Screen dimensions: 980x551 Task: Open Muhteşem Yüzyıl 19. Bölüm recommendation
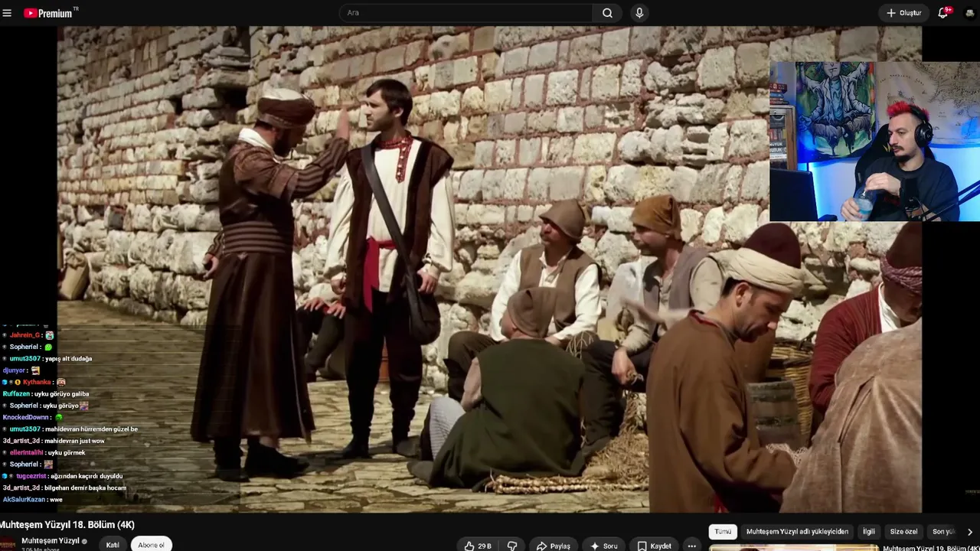[931, 548]
